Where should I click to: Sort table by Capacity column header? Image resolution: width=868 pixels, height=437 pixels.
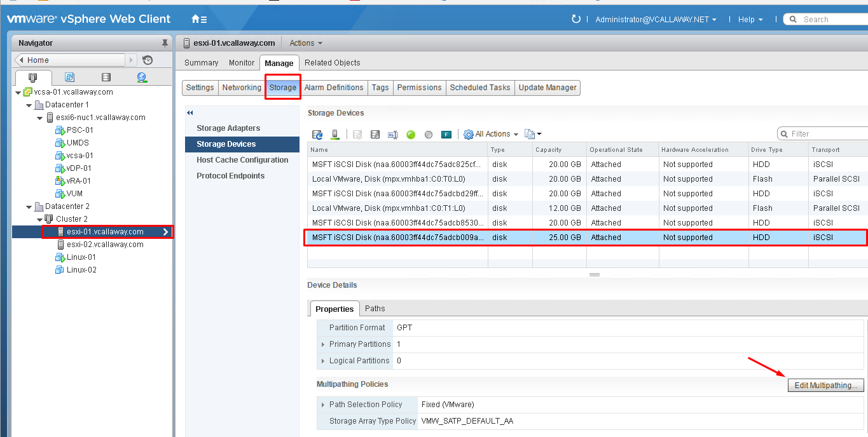pyautogui.click(x=559, y=150)
